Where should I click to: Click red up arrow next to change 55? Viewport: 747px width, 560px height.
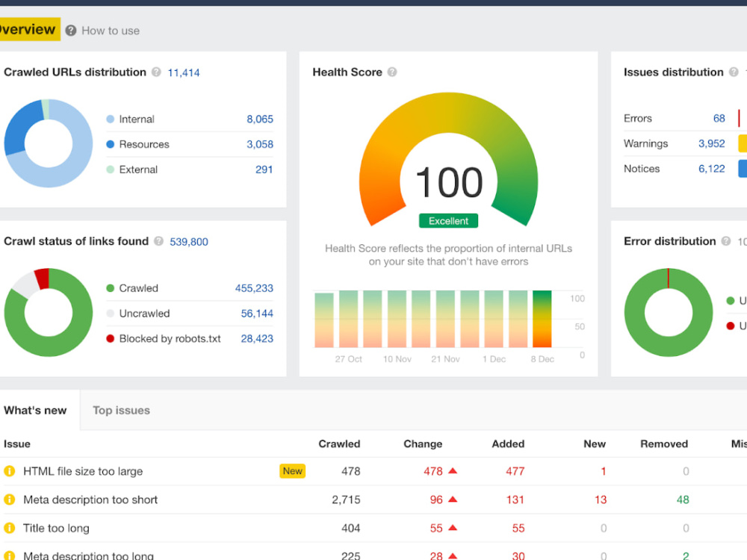pos(453,528)
